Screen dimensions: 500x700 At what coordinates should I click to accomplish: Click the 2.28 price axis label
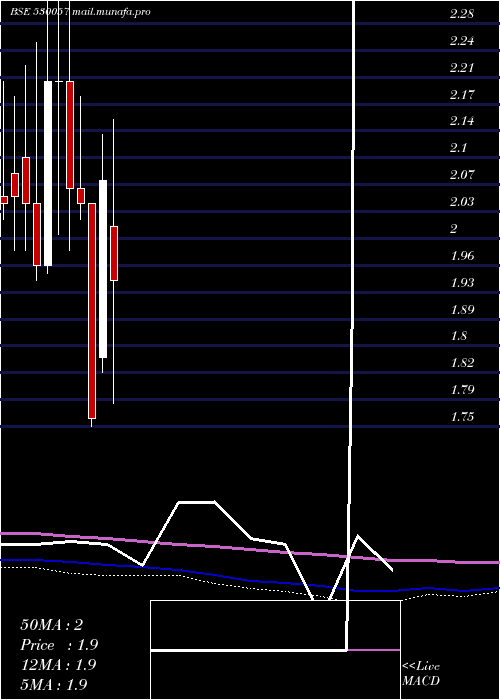point(462,14)
